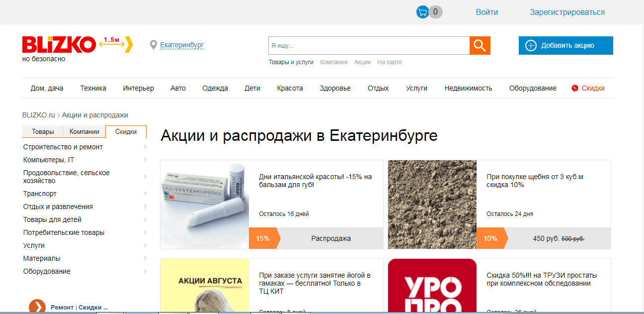Expand Оборудование sidebar category arrow
This screenshot has height=314, width=644.
tap(145, 271)
